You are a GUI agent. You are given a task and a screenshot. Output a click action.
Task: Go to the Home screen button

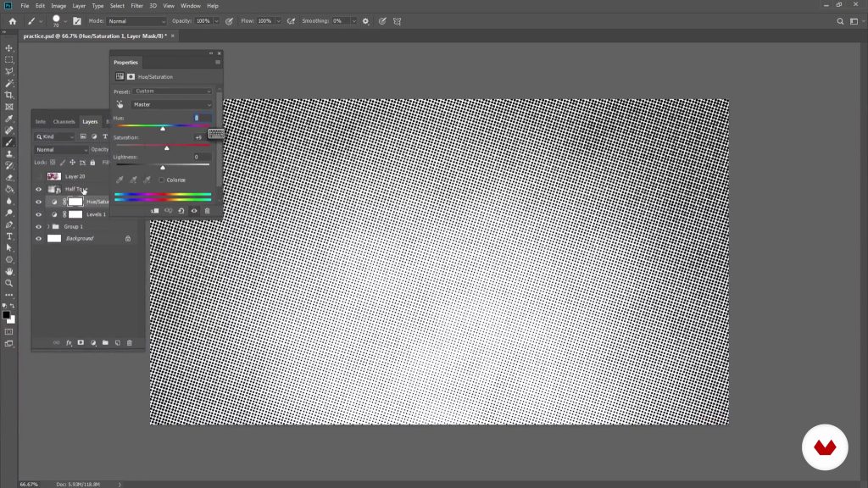coord(12,20)
